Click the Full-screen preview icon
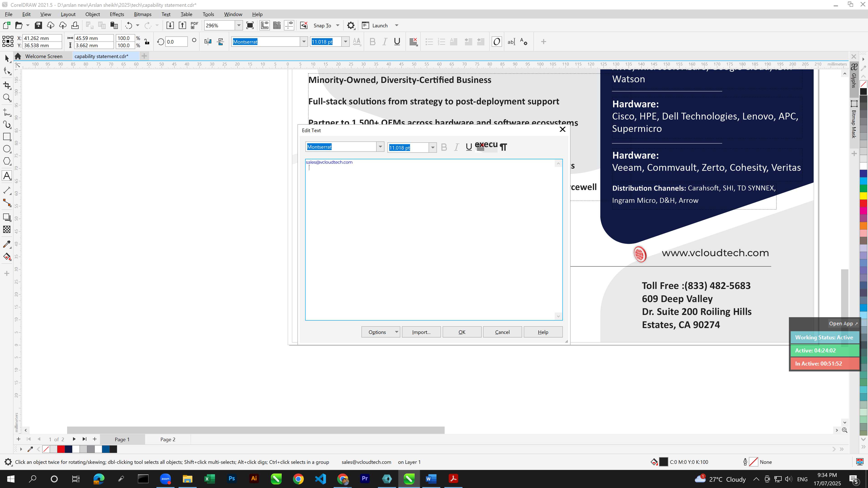Viewport: 868px width, 488px height. pyautogui.click(x=250, y=25)
